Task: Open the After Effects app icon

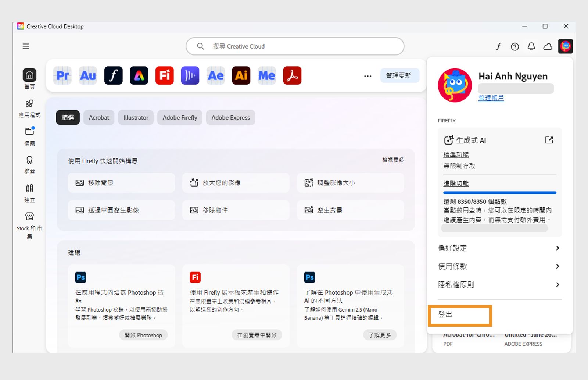Action: [216, 75]
